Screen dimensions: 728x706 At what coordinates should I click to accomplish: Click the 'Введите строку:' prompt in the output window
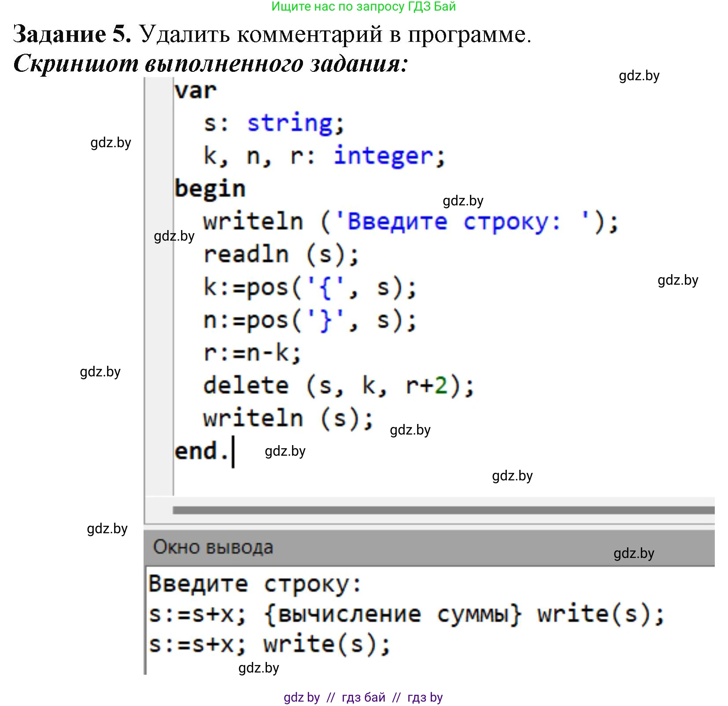tap(255, 584)
